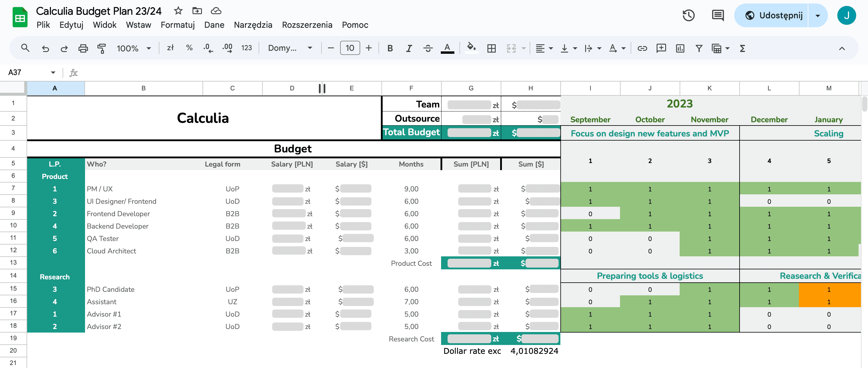Check the cloud save status icon
Viewport: 868px width, 368px height.
tap(216, 11)
